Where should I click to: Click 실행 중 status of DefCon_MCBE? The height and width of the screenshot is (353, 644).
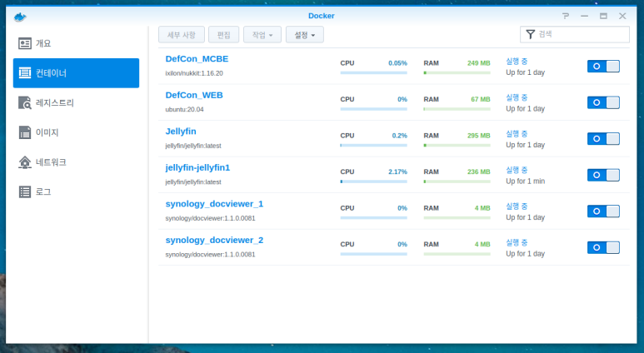point(517,61)
